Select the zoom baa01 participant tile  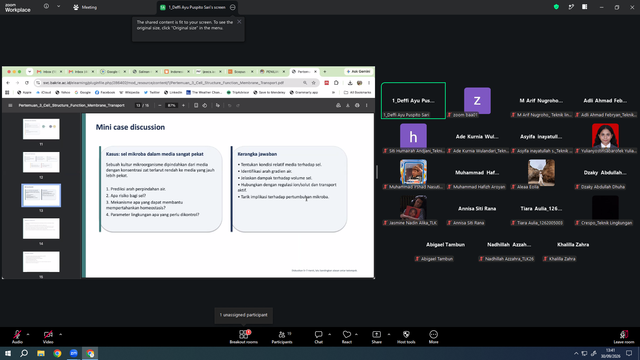pos(477,100)
